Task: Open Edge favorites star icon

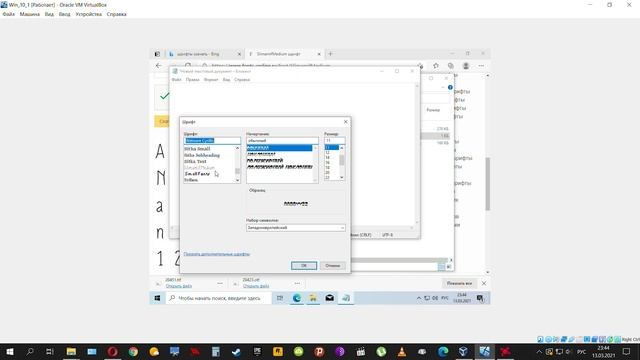Action: coord(436,66)
